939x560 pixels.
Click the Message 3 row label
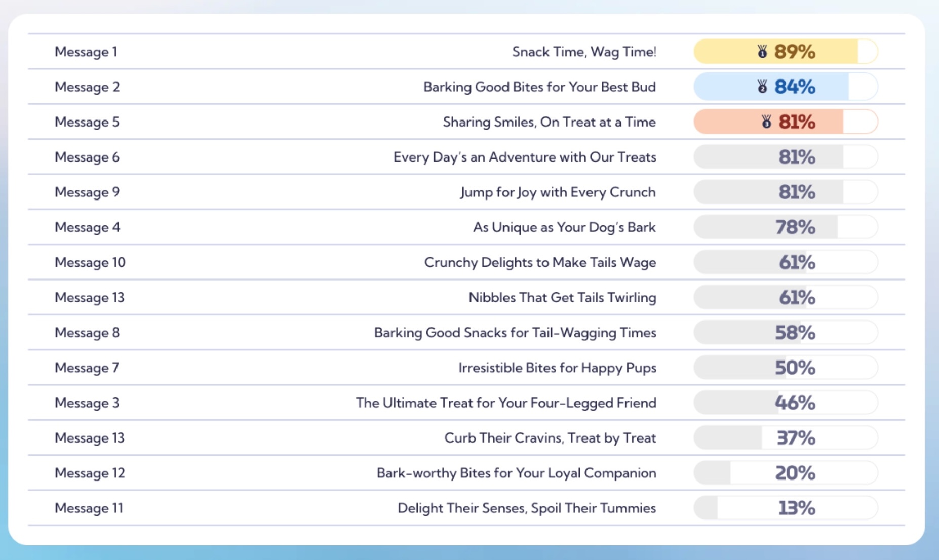[x=87, y=403]
